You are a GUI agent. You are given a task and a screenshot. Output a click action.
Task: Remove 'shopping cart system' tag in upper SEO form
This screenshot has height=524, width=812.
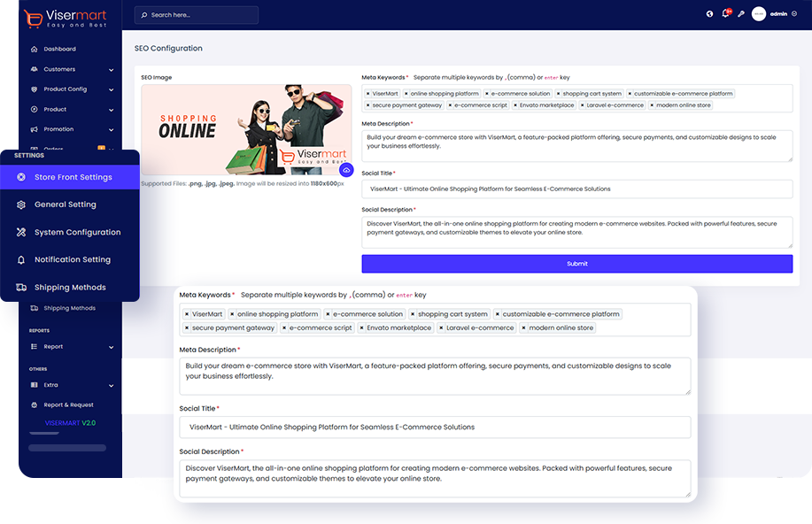click(558, 94)
